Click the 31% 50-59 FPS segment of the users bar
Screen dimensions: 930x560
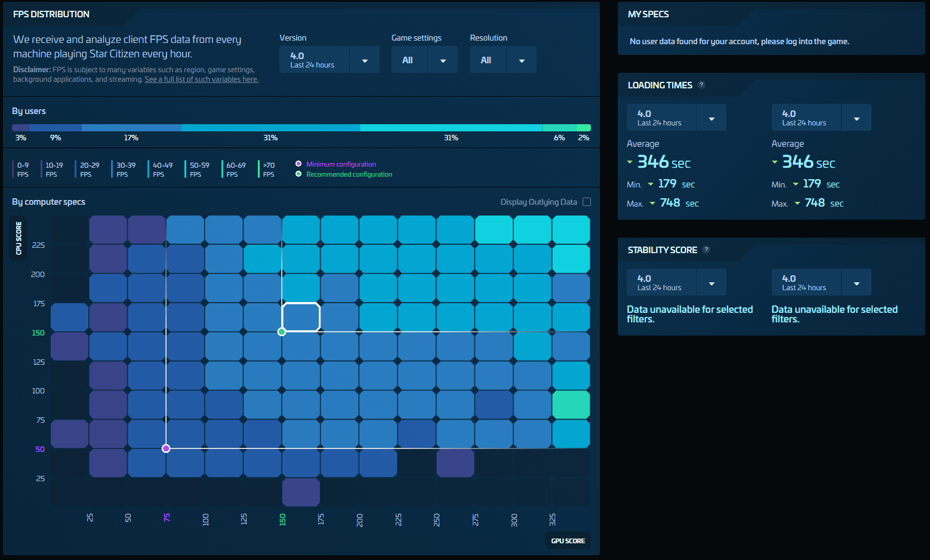point(451,128)
